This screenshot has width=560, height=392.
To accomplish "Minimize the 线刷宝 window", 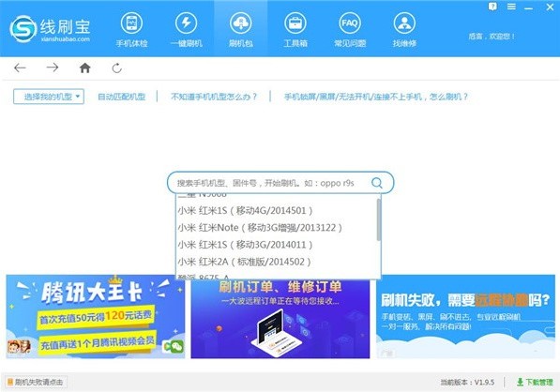I will point(529,8).
